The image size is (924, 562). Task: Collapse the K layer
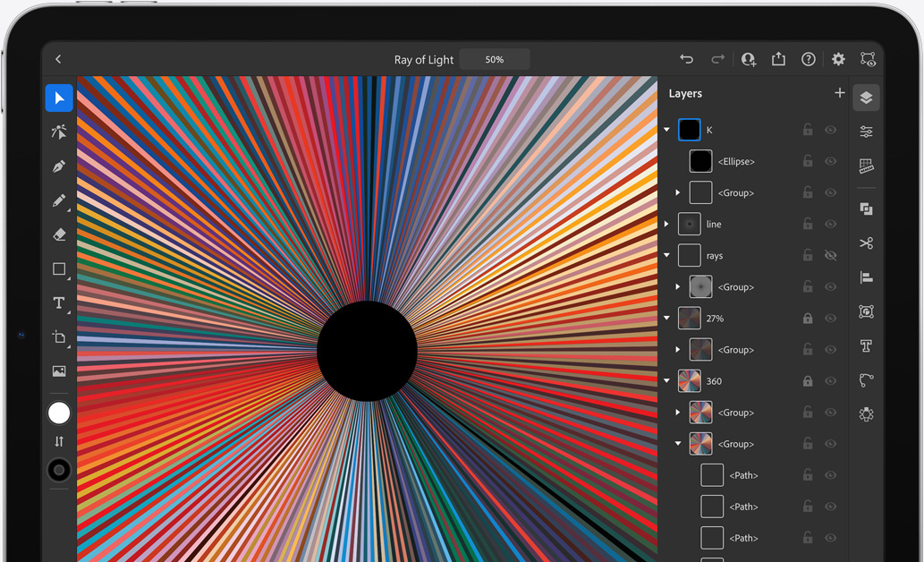[x=666, y=130]
